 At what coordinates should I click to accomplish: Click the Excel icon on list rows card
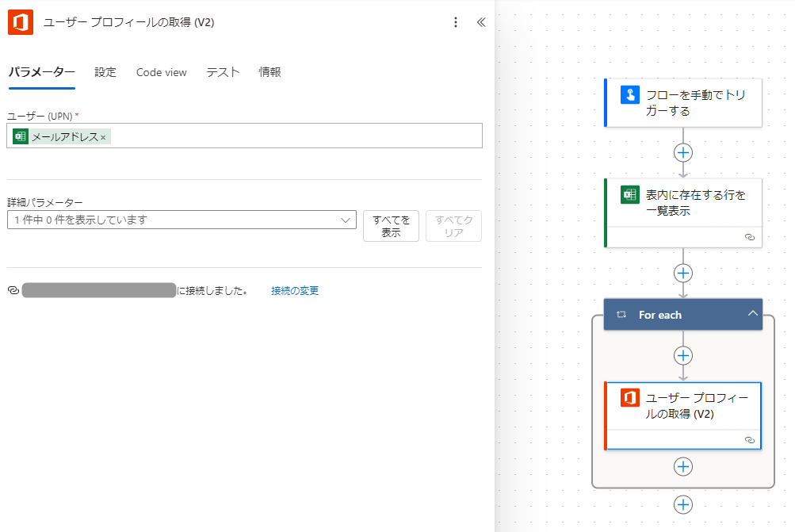(629, 194)
